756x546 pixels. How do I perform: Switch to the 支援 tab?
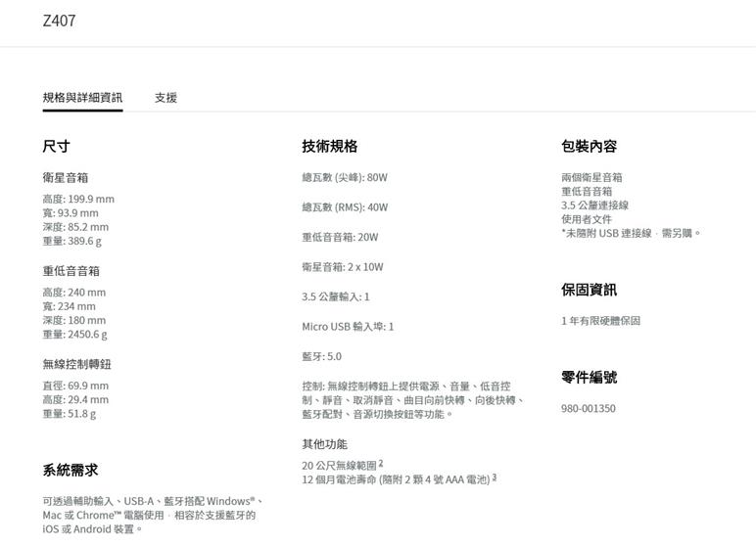[x=165, y=98]
